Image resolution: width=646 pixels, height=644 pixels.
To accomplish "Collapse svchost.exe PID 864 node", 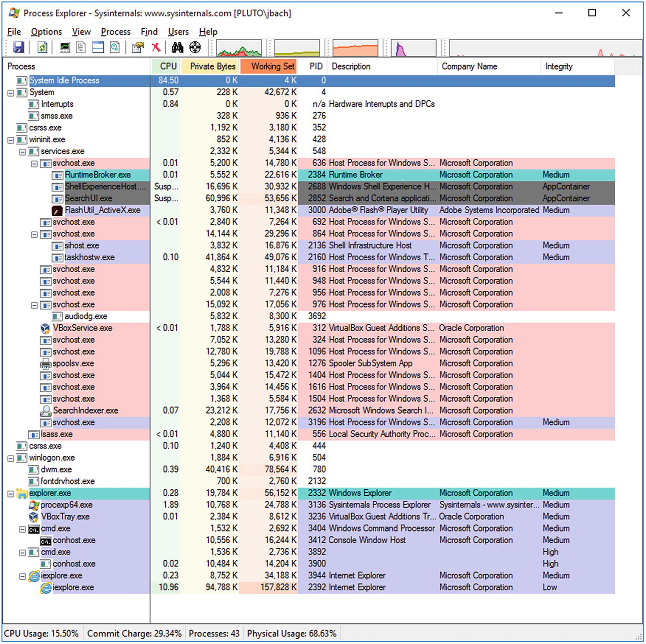I will pyautogui.click(x=34, y=234).
